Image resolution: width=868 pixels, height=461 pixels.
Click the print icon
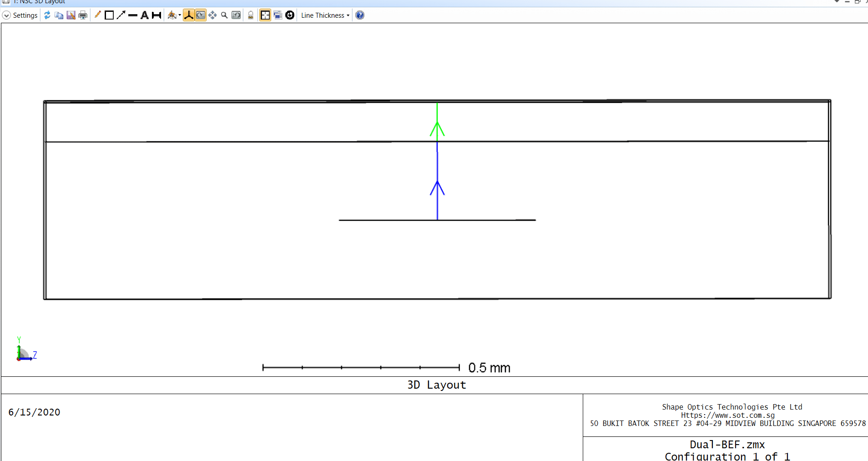(83, 15)
